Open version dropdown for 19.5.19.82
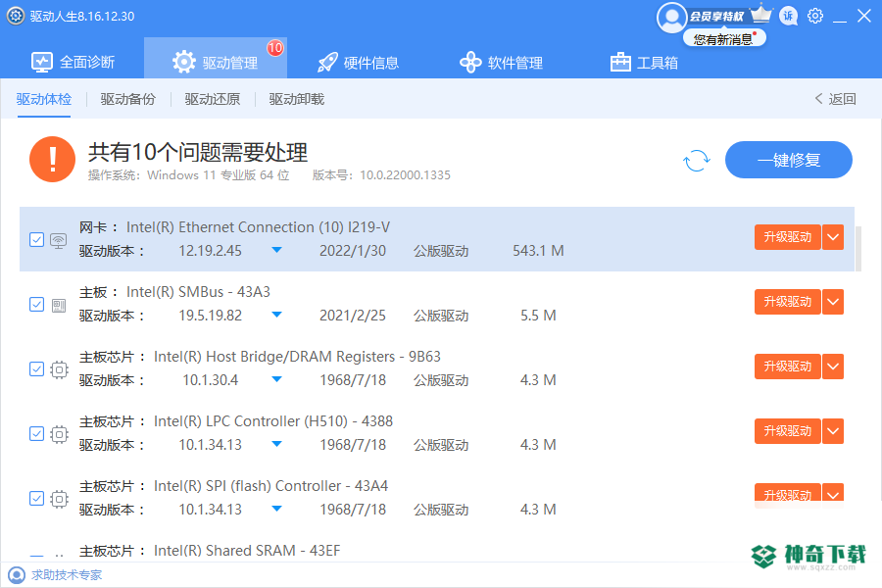 tap(276, 315)
